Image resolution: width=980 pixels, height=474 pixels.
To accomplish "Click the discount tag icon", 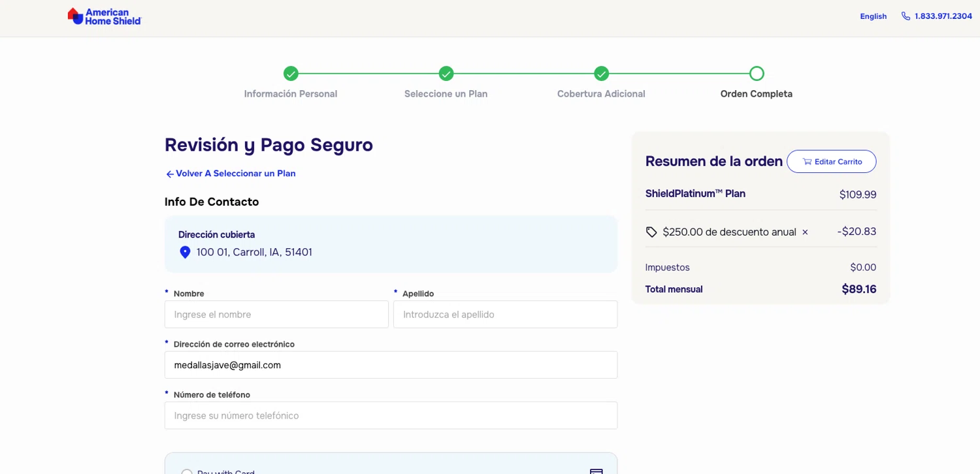I will tap(651, 232).
